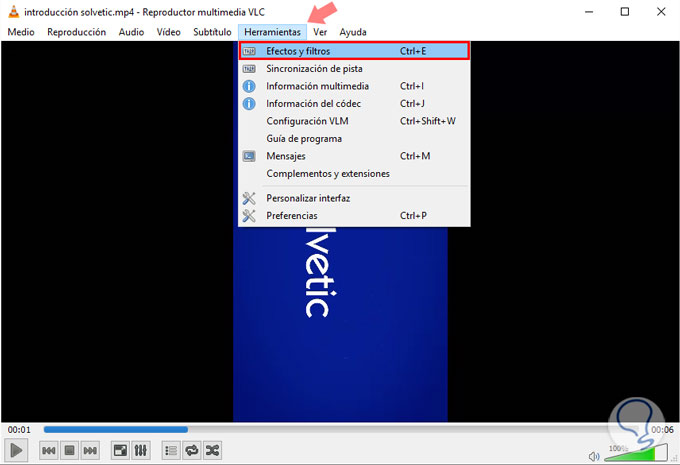This screenshot has width=680, height=465.
Task: Open the playlist view button
Action: point(171,451)
